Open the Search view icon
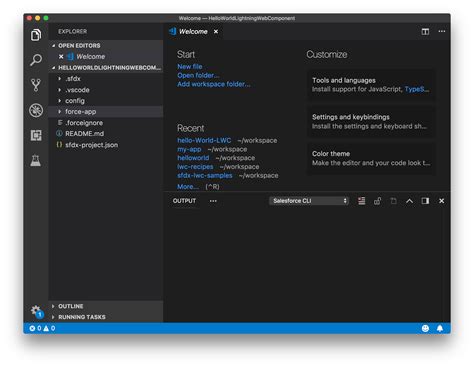 coord(36,60)
